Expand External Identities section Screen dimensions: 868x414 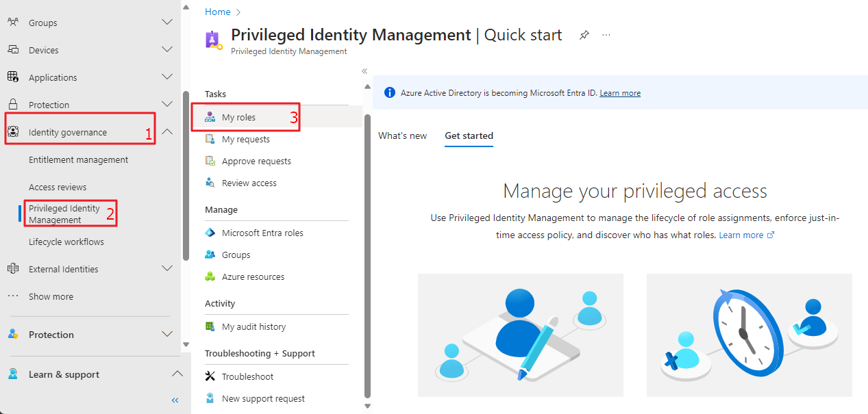166,269
